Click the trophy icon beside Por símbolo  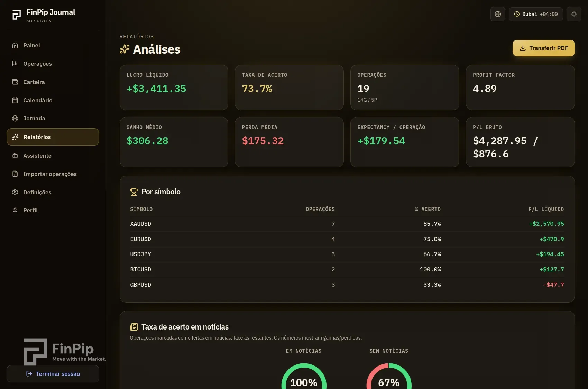point(134,192)
